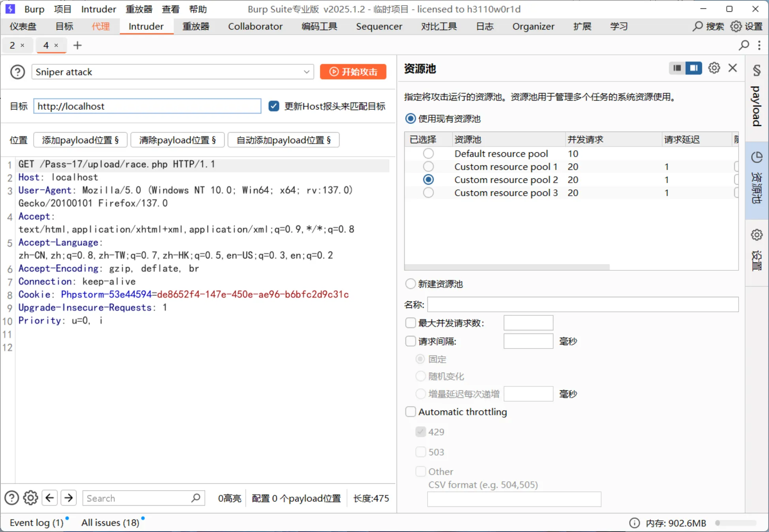The height and width of the screenshot is (532, 769).
Task: Go to the previous search match arrow
Action: point(50,498)
